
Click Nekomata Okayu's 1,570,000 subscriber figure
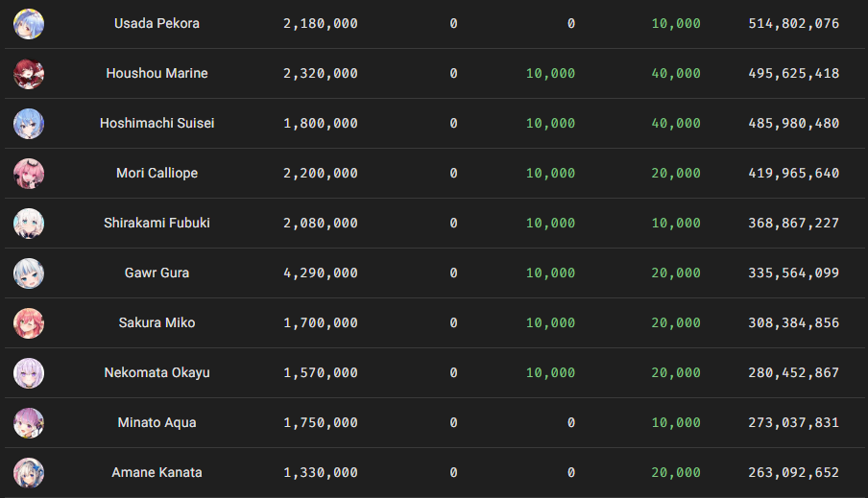321,373
